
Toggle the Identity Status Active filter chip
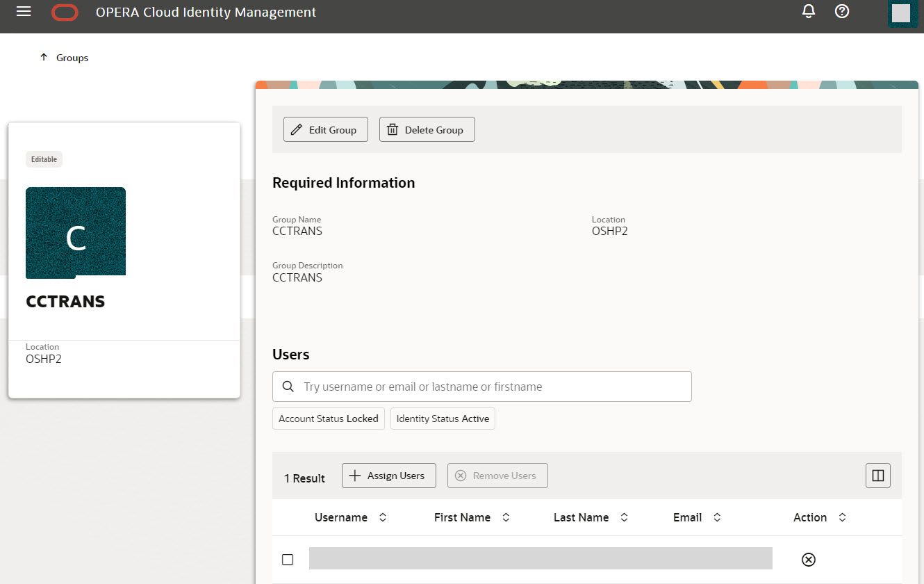coord(443,419)
